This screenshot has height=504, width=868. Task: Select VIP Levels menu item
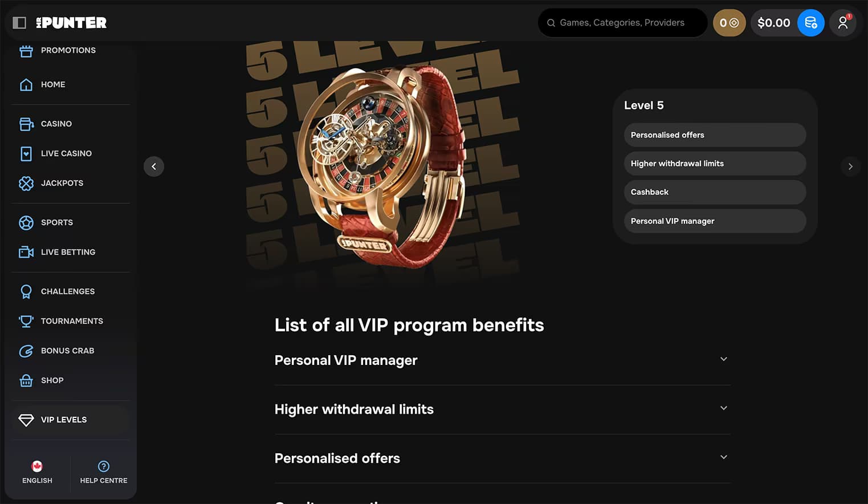[64, 420]
